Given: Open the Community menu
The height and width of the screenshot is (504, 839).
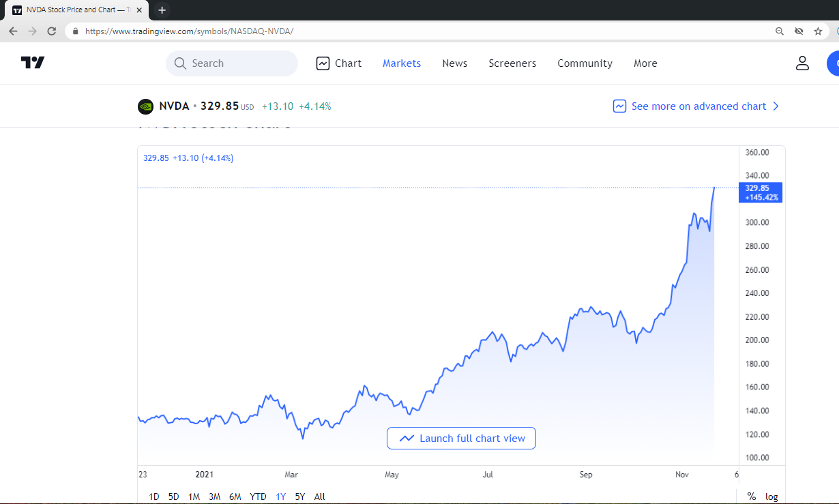Looking at the screenshot, I should [x=585, y=63].
